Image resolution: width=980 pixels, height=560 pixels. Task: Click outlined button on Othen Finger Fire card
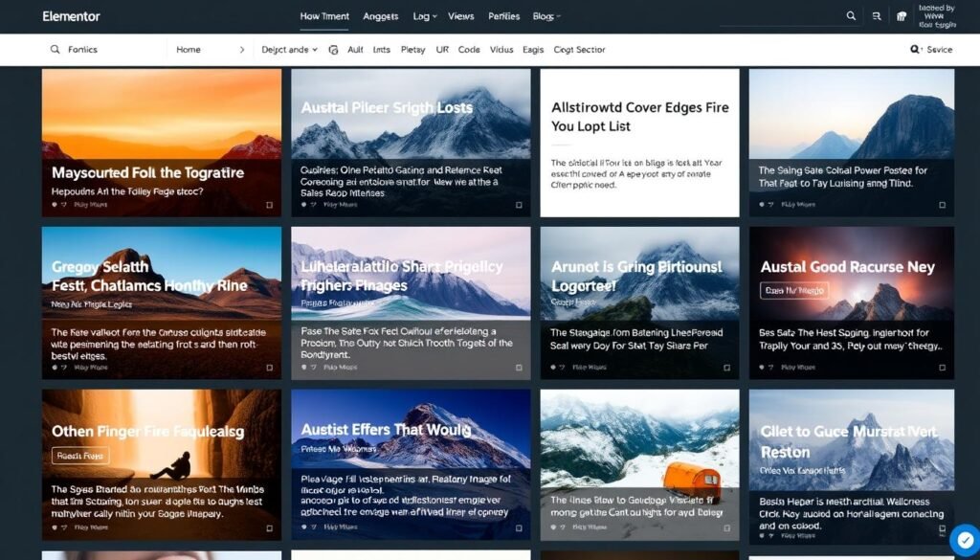(80, 456)
